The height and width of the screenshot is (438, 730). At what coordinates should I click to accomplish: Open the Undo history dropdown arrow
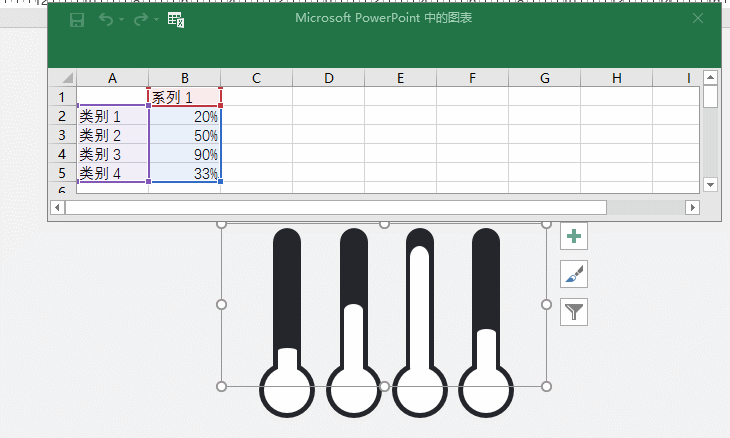(122, 20)
